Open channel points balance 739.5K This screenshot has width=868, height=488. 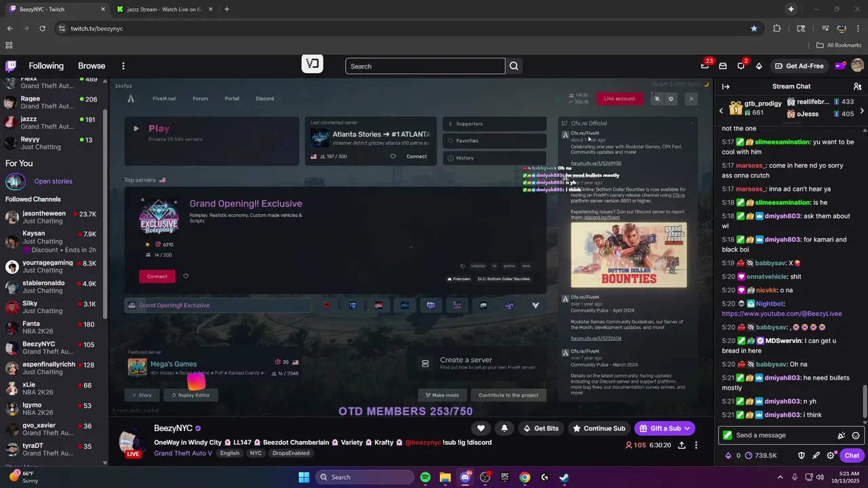pos(762,455)
